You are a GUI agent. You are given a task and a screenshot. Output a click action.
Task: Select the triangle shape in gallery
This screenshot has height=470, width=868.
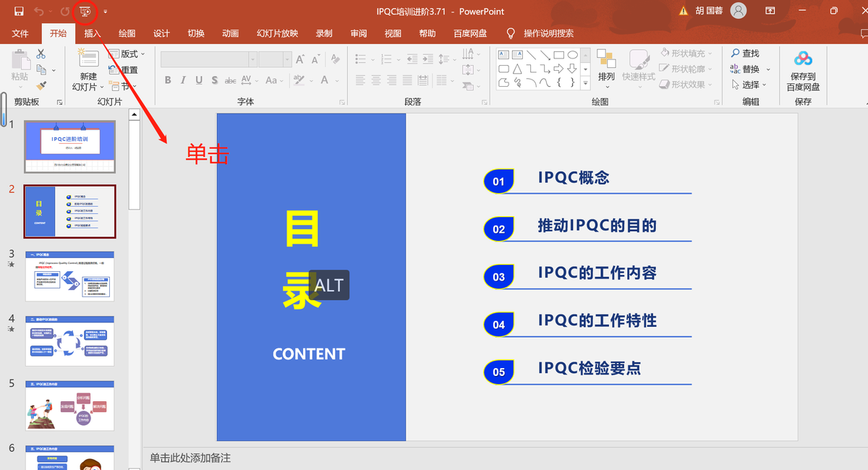[517, 69]
